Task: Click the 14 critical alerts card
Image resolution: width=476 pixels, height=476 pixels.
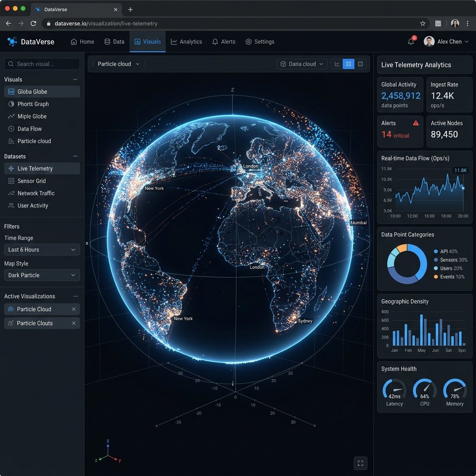Action: (400, 131)
